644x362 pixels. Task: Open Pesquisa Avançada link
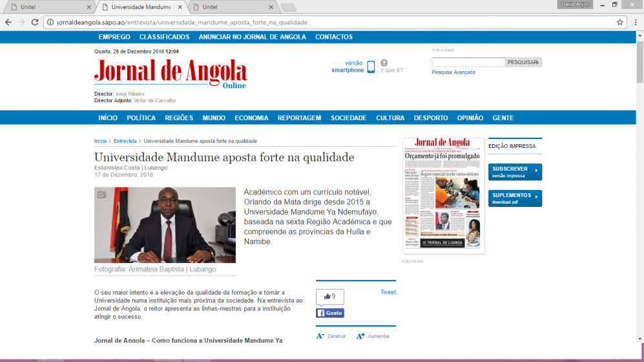pyautogui.click(x=453, y=72)
